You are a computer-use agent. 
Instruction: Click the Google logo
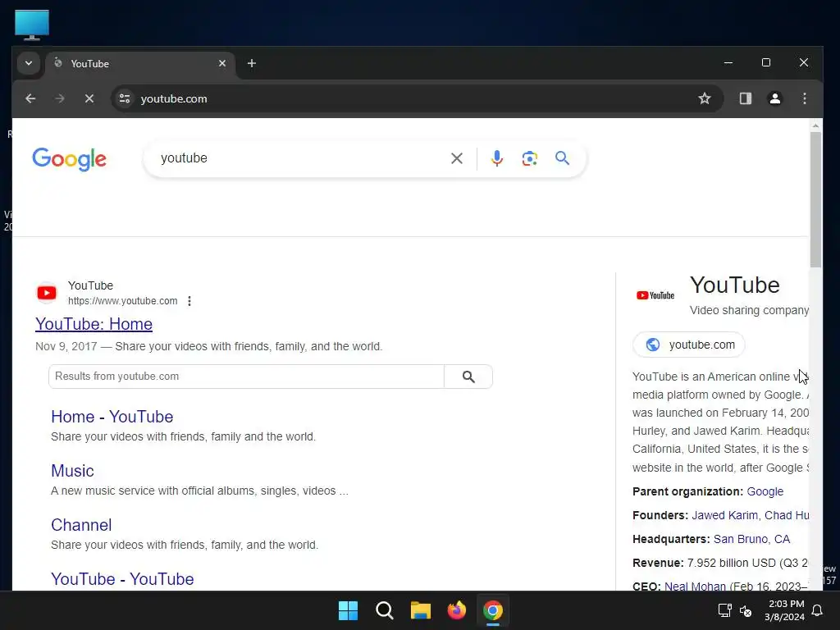69,159
